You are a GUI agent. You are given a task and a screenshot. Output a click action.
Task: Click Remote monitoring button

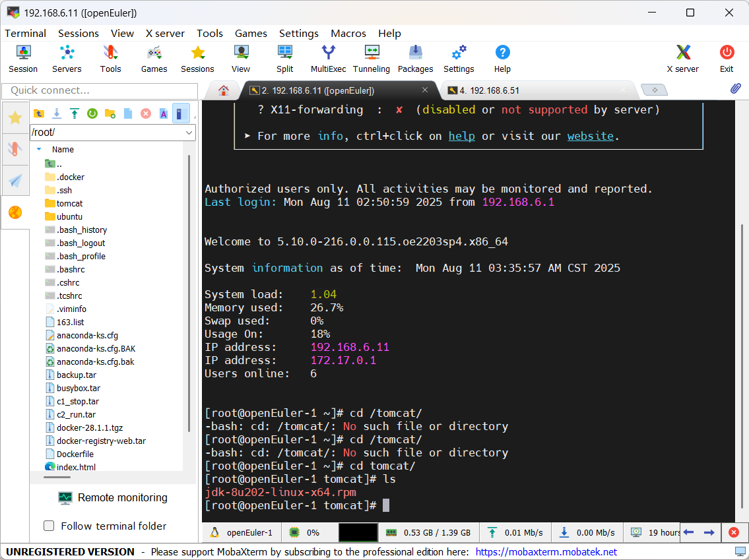point(113,497)
